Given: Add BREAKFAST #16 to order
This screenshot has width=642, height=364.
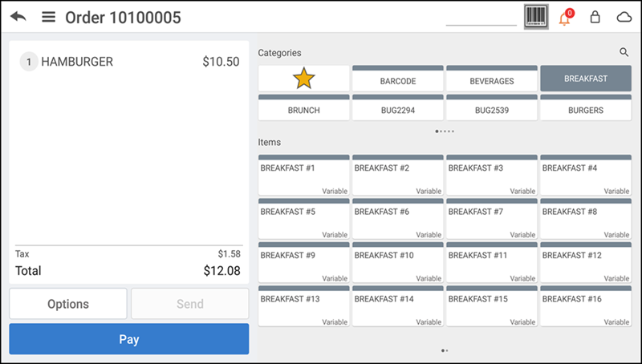Looking at the screenshot, I should [586, 306].
